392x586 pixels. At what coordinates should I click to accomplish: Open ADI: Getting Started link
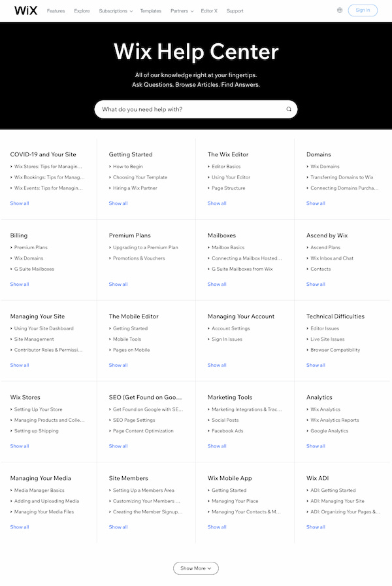pyautogui.click(x=333, y=491)
